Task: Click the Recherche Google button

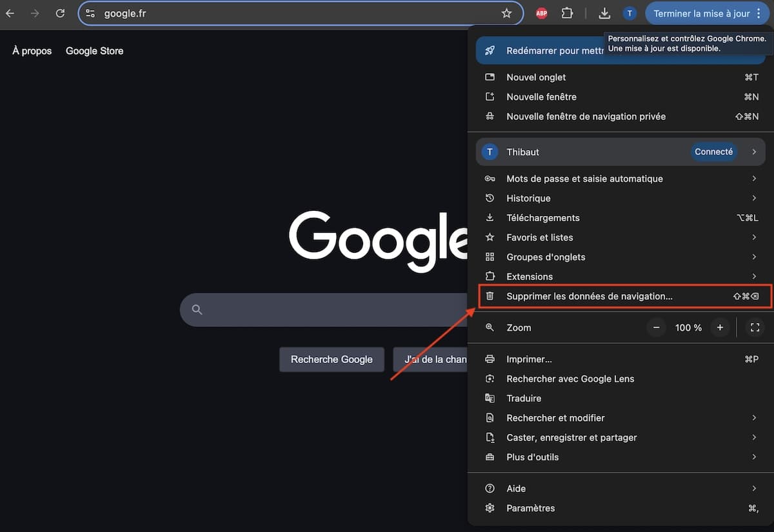Action: tap(332, 359)
